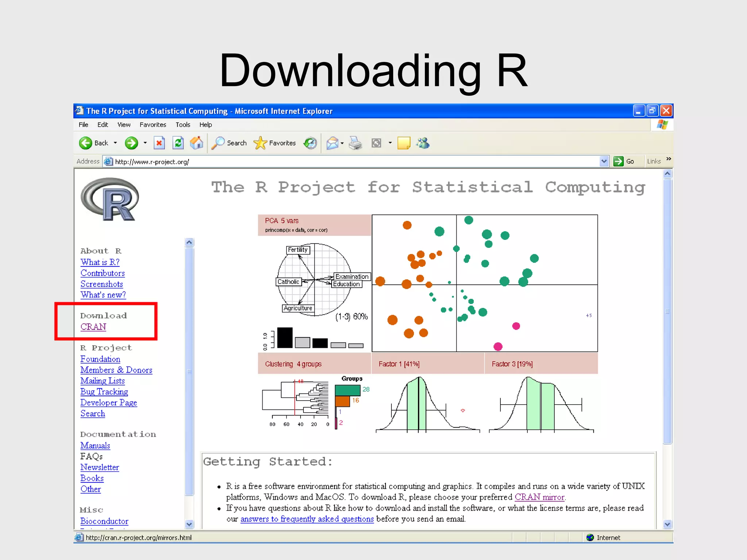Viewport: 747px width, 560px height.
Task: Open the Screenshots link
Action: [x=101, y=284]
